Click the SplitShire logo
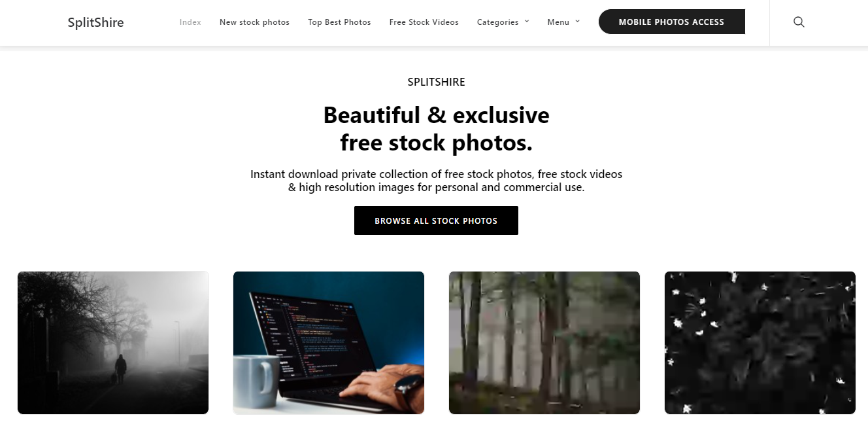868x424 pixels. coord(95,22)
